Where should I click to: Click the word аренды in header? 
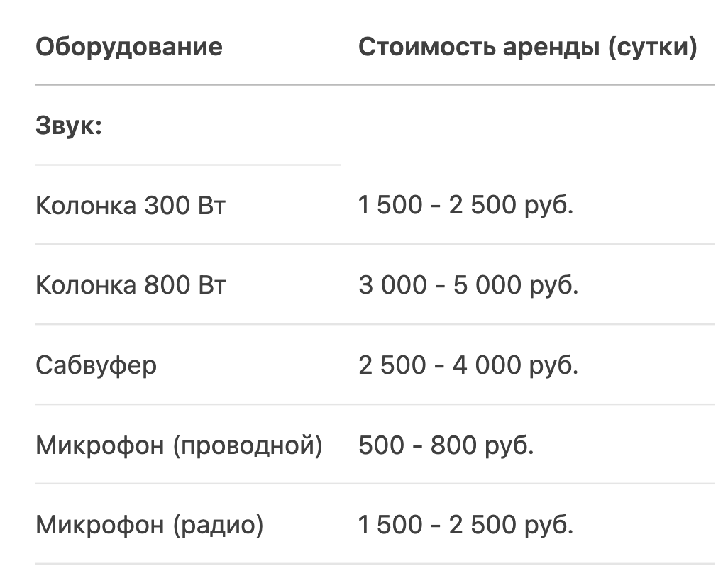tap(551, 48)
